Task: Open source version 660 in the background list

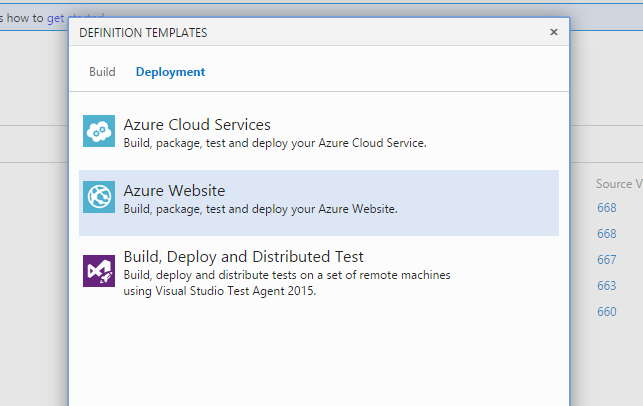Action: coord(607,312)
